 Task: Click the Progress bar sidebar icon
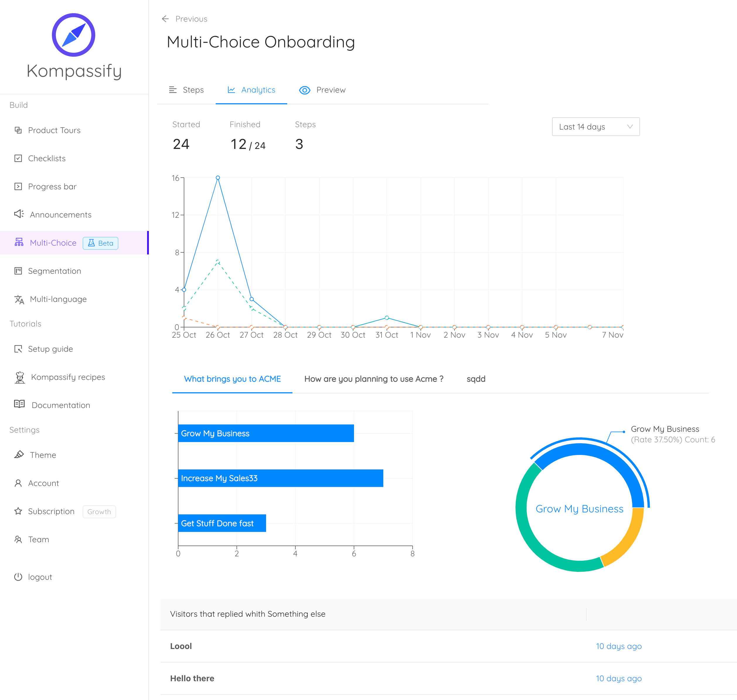18,186
